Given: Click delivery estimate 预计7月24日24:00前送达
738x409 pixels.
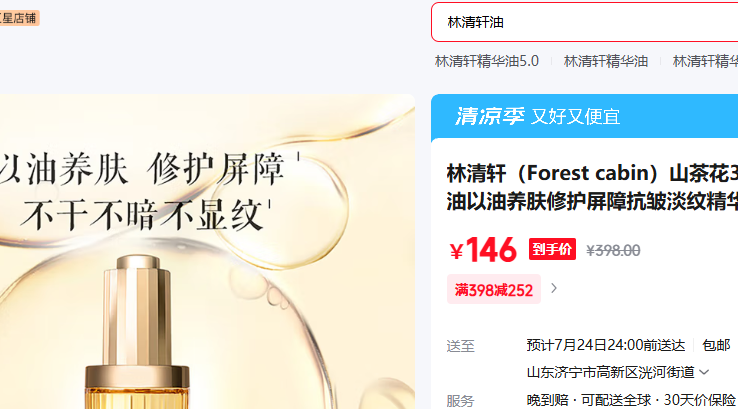Looking at the screenshot, I should tap(606, 345).
